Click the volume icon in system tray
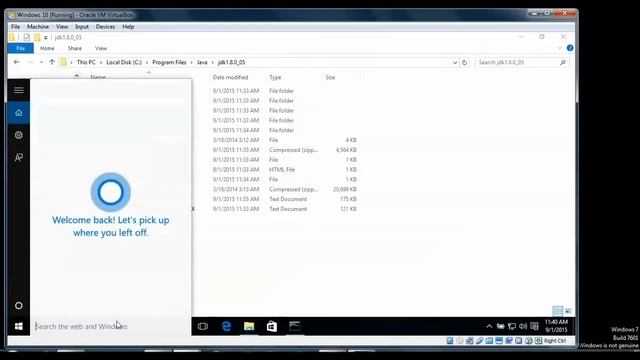The width and height of the screenshot is (640, 360). tap(523, 326)
